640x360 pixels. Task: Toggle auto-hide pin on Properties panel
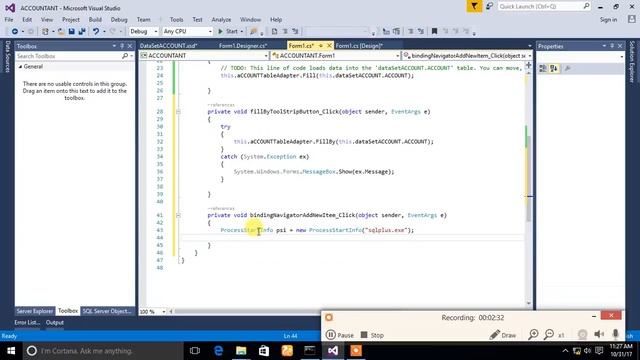tap(612, 46)
